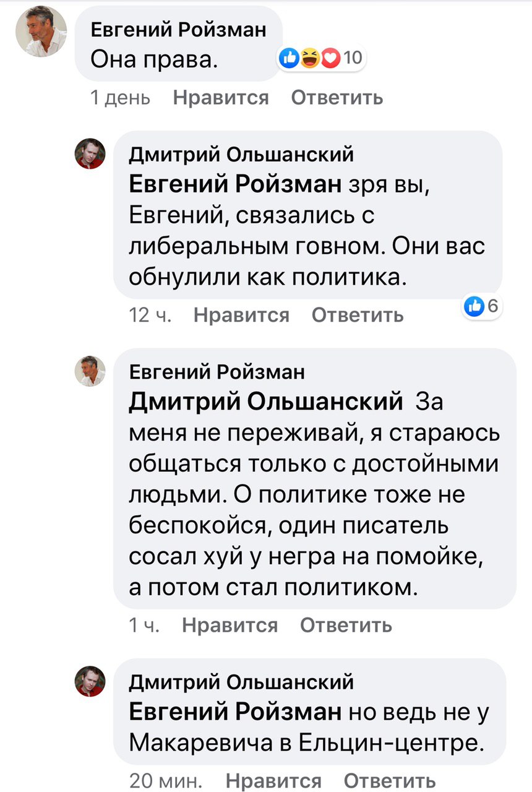Reply to the comment posted 12 ч. ago
532x792 pixels.
pos(358,316)
